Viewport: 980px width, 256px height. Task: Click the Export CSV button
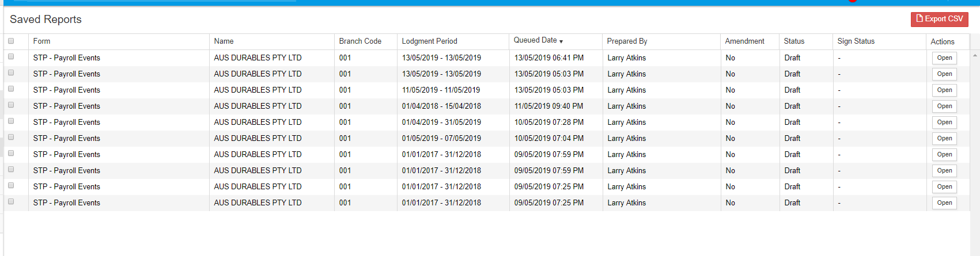pyautogui.click(x=939, y=19)
